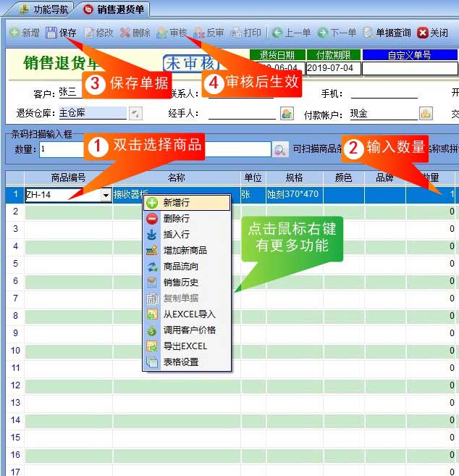Open 单据查询 document query icon
This screenshot has width=459, height=476.
[368, 33]
